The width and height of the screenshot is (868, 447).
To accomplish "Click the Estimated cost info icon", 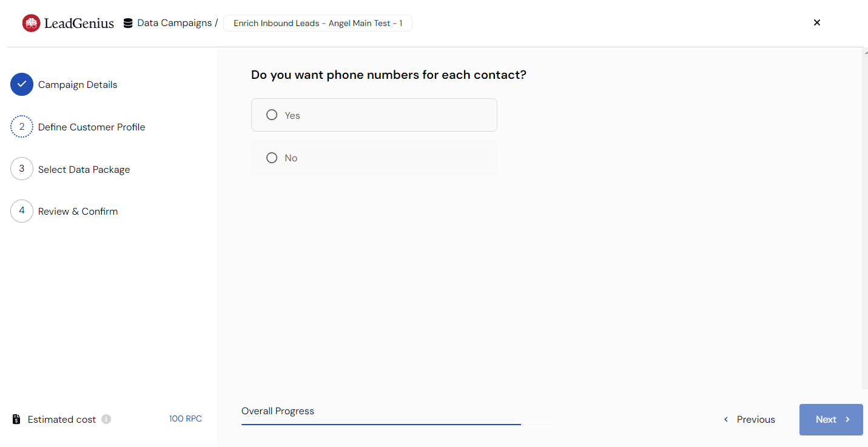I will pos(106,419).
